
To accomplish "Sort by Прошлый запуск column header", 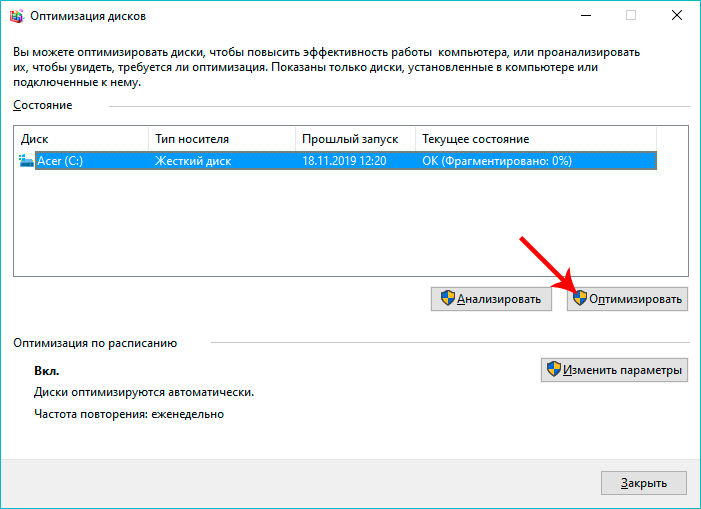I will pyautogui.click(x=355, y=139).
